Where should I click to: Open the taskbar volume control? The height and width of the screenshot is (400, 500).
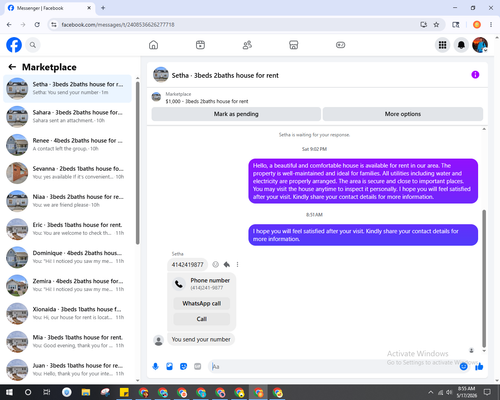(449, 392)
